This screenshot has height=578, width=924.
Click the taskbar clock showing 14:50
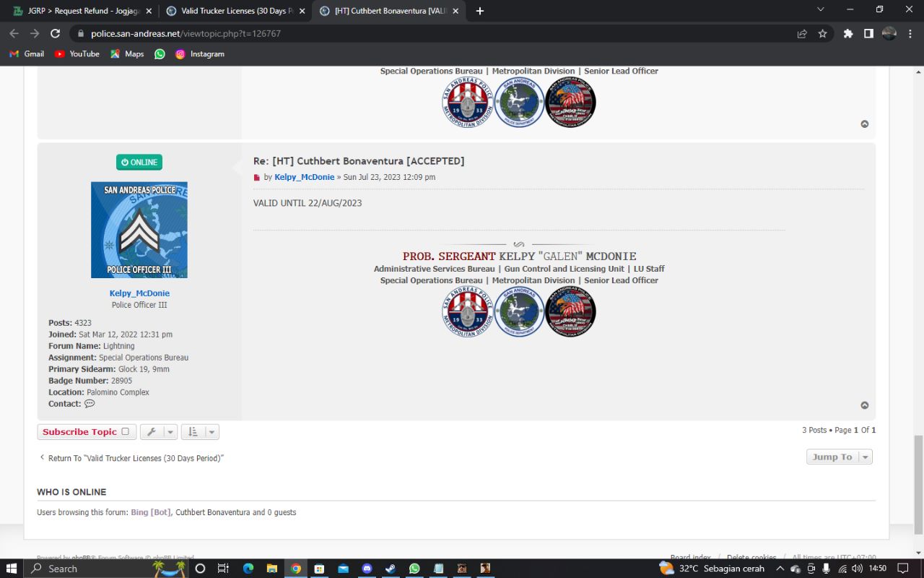(878, 569)
